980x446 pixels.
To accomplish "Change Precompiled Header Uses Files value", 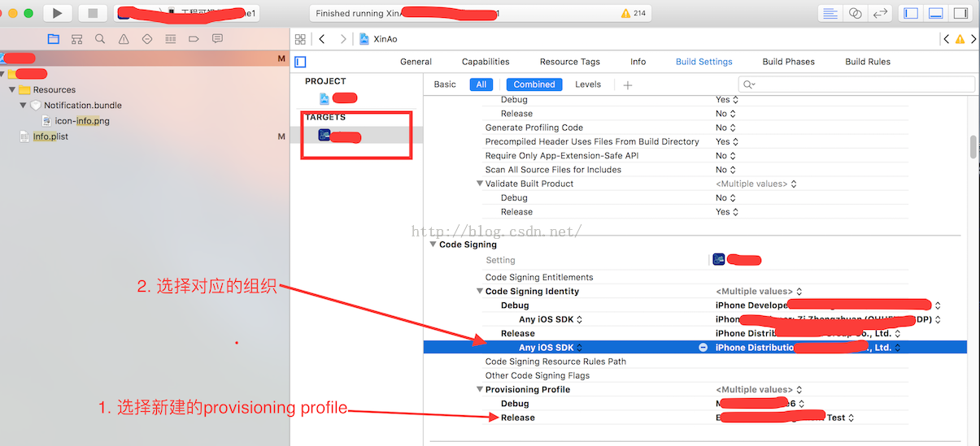I will coord(727,141).
